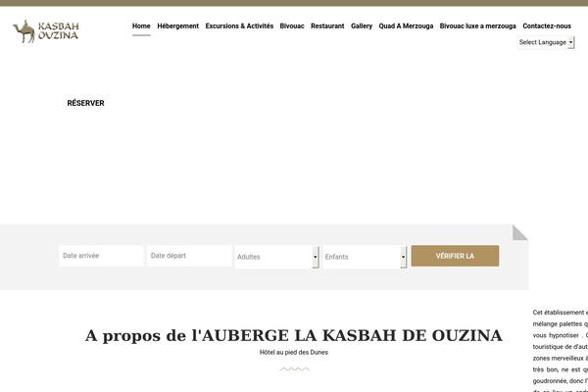Open the Restaurant page
The image size is (588, 392).
pos(327,25)
